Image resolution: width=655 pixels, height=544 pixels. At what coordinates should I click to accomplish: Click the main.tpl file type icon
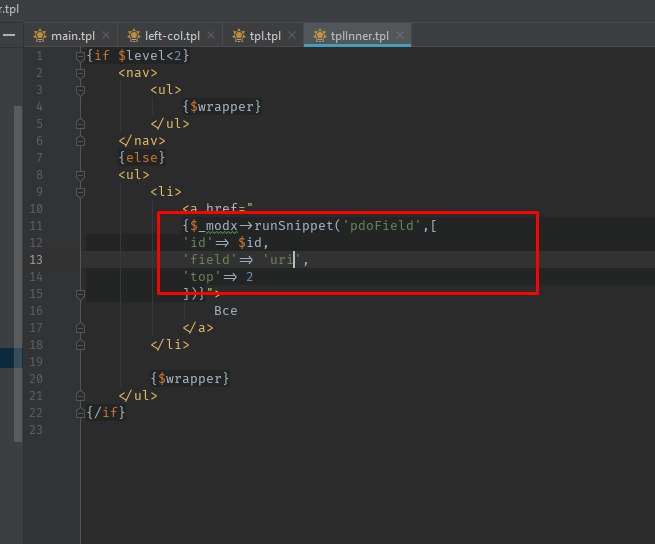pyautogui.click(x=40, y=36)
